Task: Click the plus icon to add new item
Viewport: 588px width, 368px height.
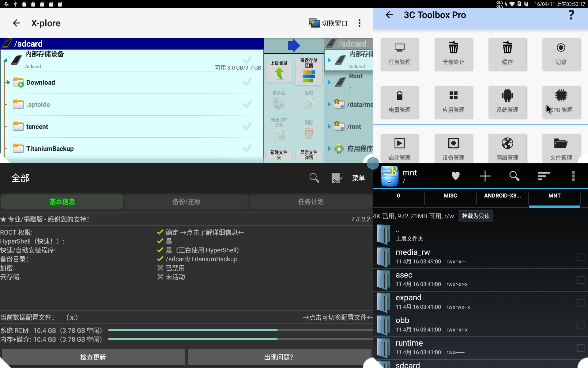Action: click(x=485, y=176)
